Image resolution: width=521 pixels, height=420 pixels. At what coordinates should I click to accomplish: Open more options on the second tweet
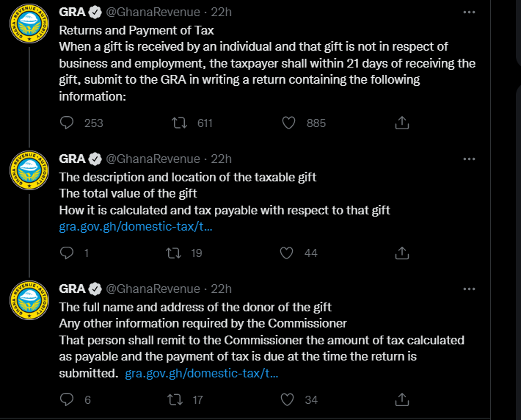point(469,159)
